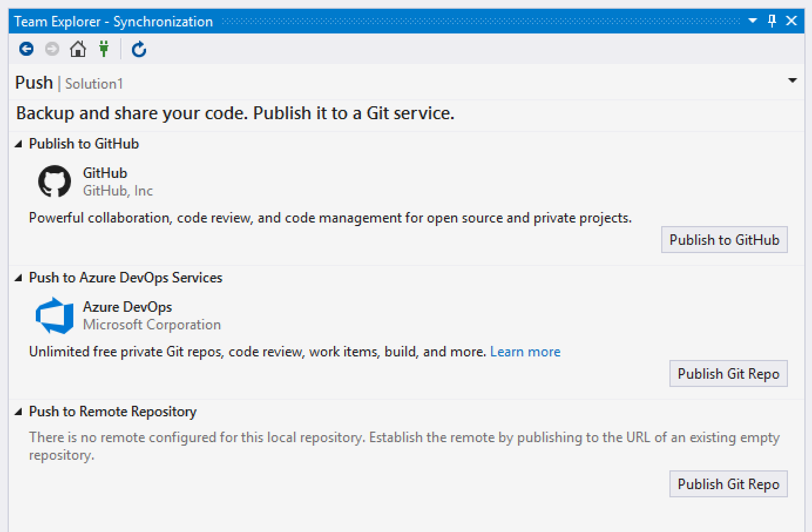This screenshot has width=812, height=532.
Task: Click the greyed Forward arrow icon
Action: pyautogui.click(x=52, y=49)
